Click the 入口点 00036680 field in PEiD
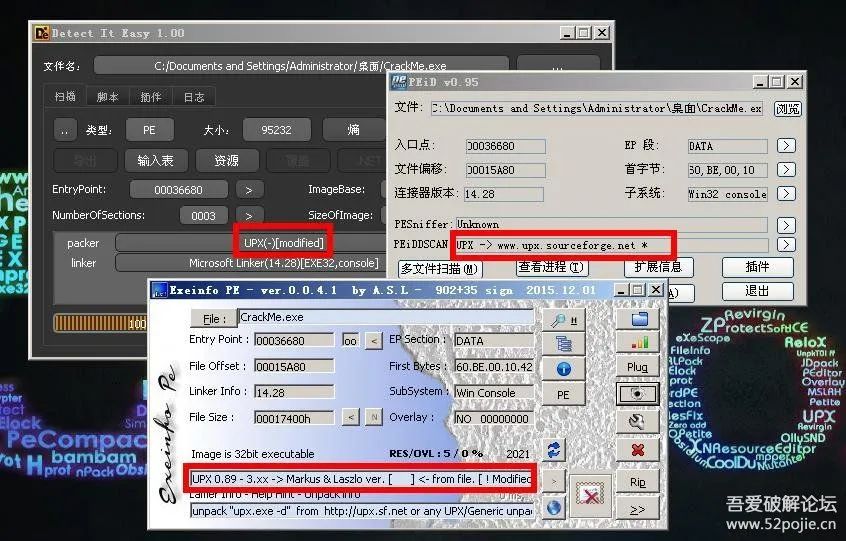The width and height of the screenshot is (846, 541). 506,146
